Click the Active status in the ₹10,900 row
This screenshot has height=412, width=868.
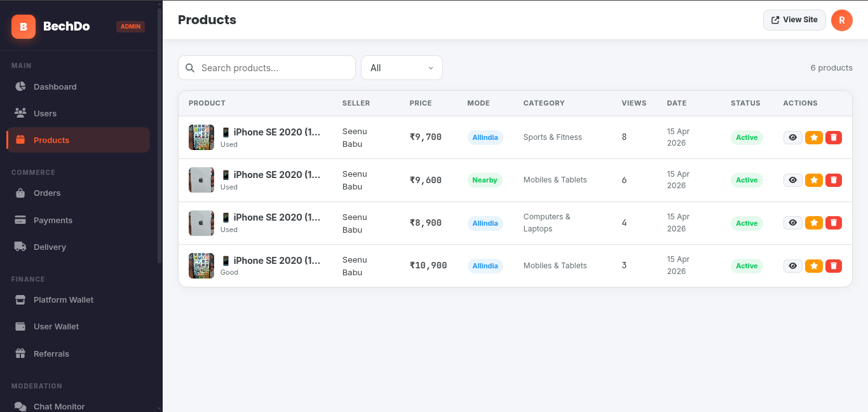tap(747, 266)
